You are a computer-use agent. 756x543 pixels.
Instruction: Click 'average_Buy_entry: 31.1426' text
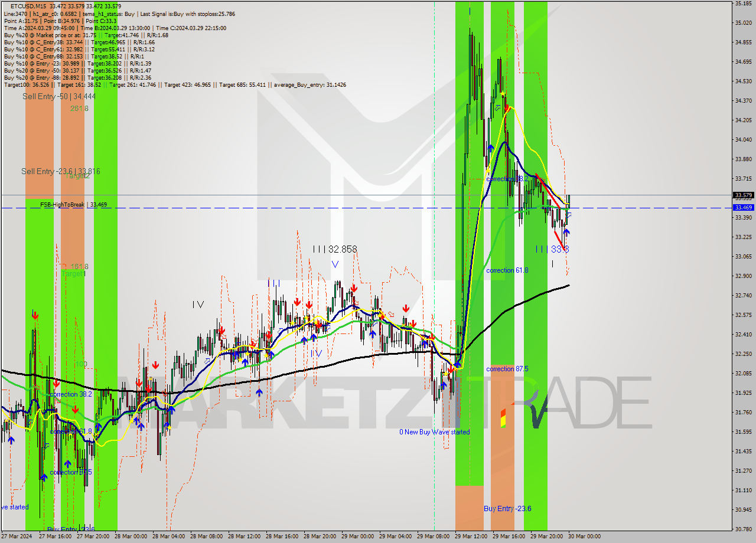coord(310,84)
